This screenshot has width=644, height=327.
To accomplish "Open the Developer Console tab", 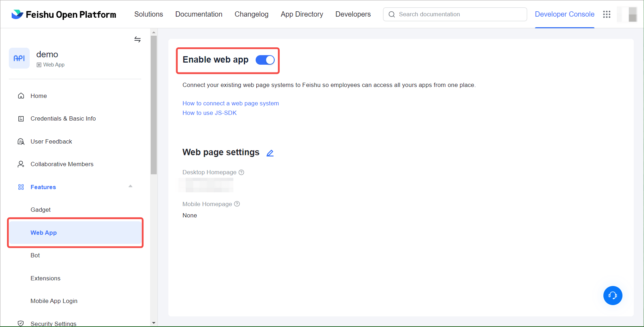I will [564, 14].
